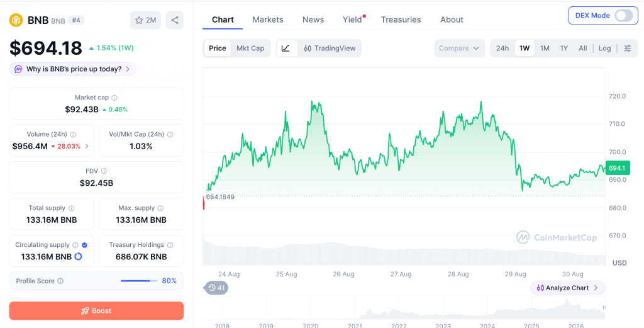644x328 pixels.
Task: Open the Compare dropdown
Action: tap(459, 48)
